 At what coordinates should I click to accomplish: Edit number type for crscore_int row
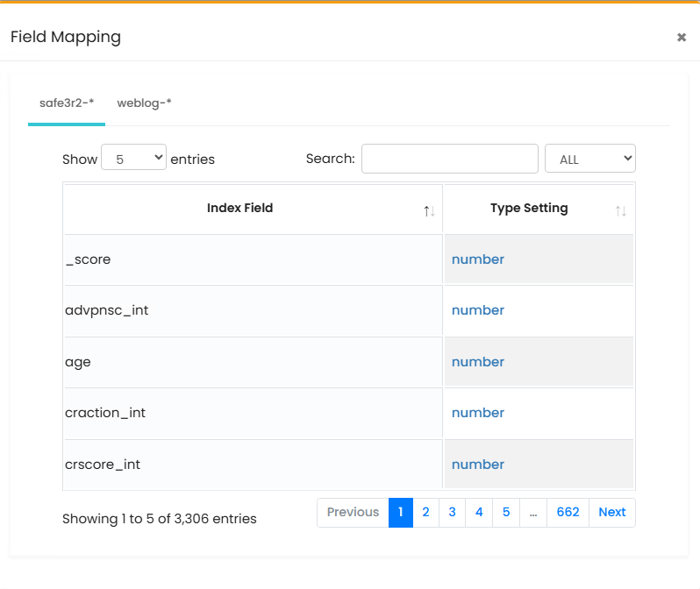click(478, 465)
